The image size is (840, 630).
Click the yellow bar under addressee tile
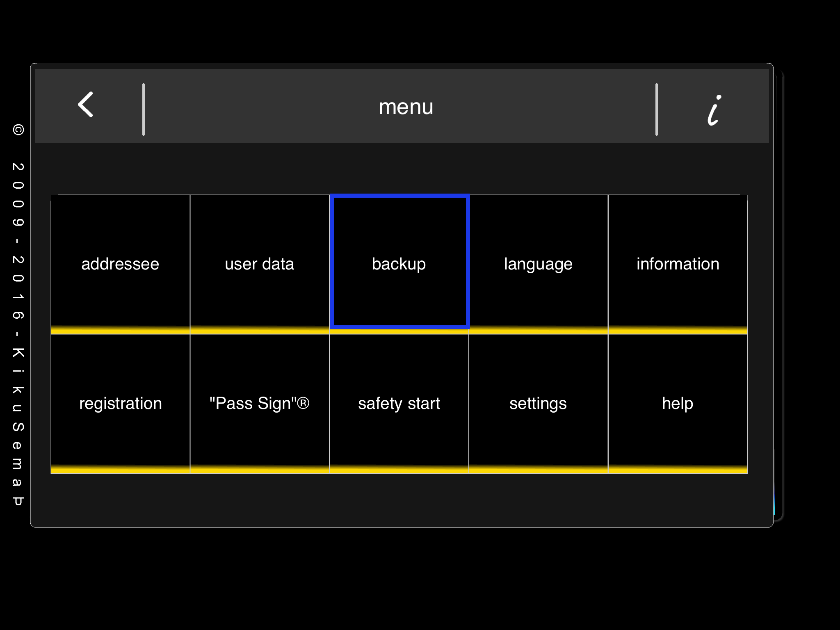[x=120, y=330]
